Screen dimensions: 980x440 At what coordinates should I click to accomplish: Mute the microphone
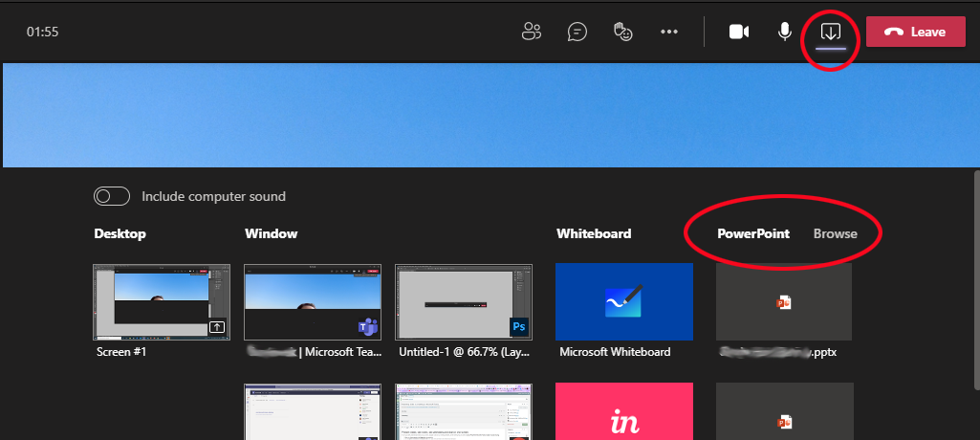(x=785, y=32)
